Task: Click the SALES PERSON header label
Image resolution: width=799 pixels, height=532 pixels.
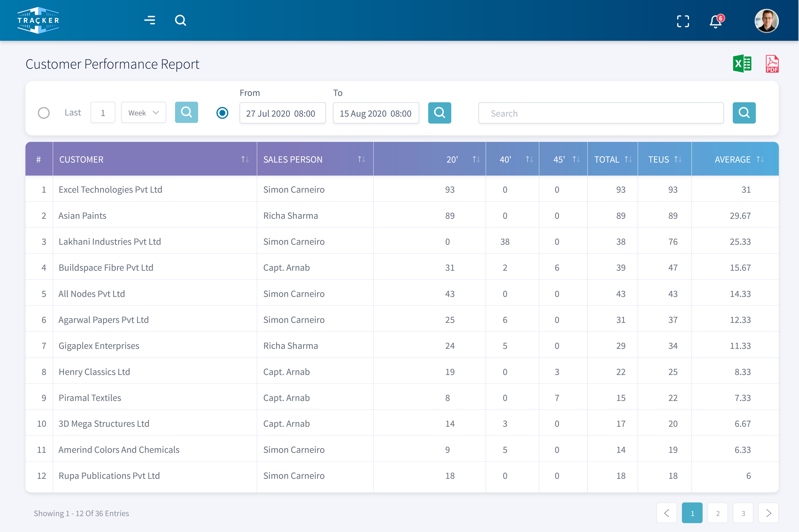Action: [293, 159]
